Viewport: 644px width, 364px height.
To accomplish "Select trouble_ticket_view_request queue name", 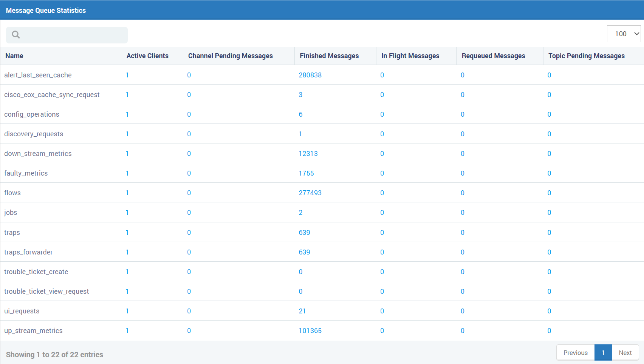I will 46,292.
